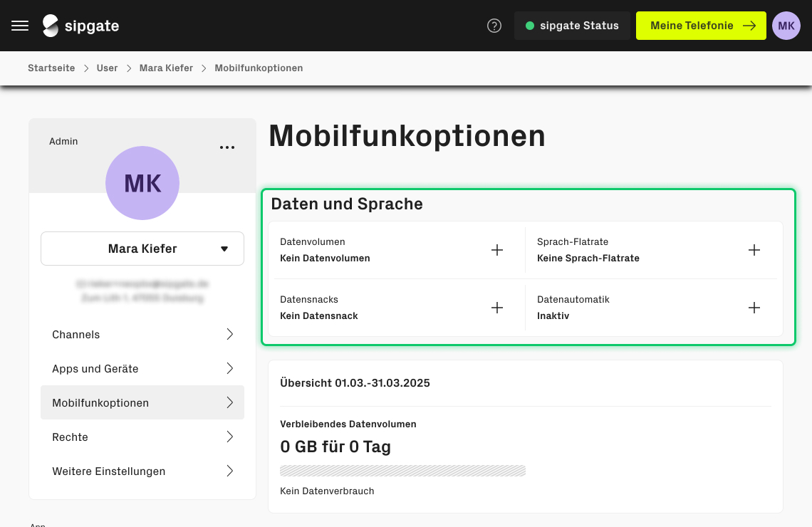
Task: Open the Mara Kiefer user dropdown
Action: tap(142, 249)
